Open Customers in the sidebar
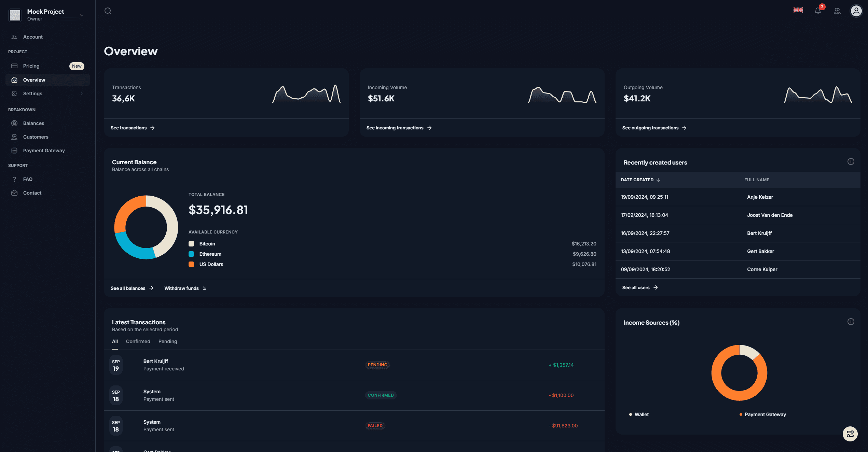Screen dimensions: 868x452 pyautogui.click(x=47, y=137)
